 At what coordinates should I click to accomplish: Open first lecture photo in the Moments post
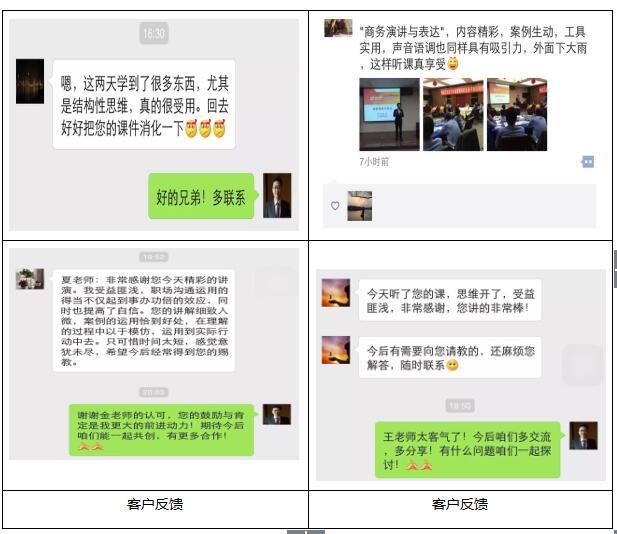click(388, 115)
